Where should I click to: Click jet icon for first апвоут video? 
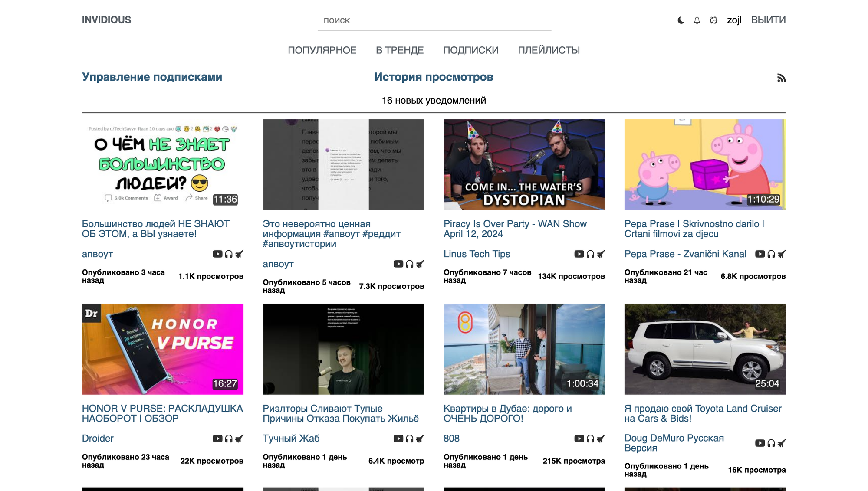pos(239,254)
